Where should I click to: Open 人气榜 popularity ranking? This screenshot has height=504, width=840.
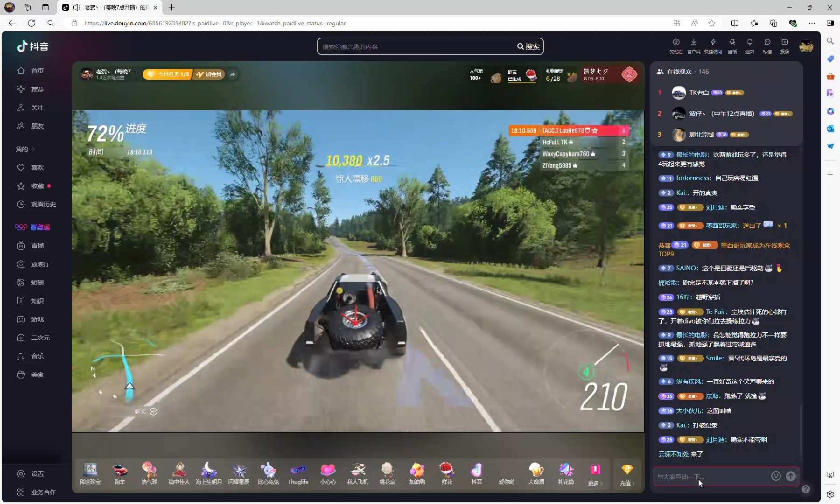click(x=485, y=75)
